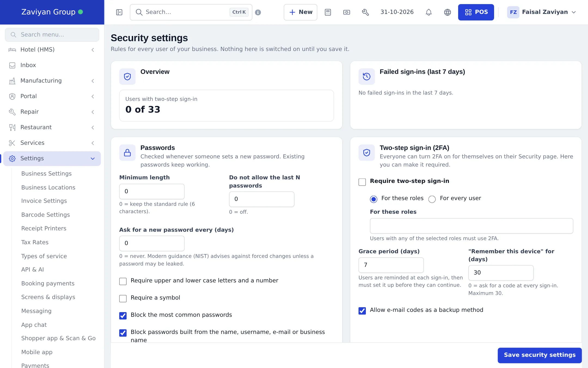The height and width of the screenshot is (368, 588).
Task: Collapse the sidebar panel toggle icon
Action: [x=119, y=12]
